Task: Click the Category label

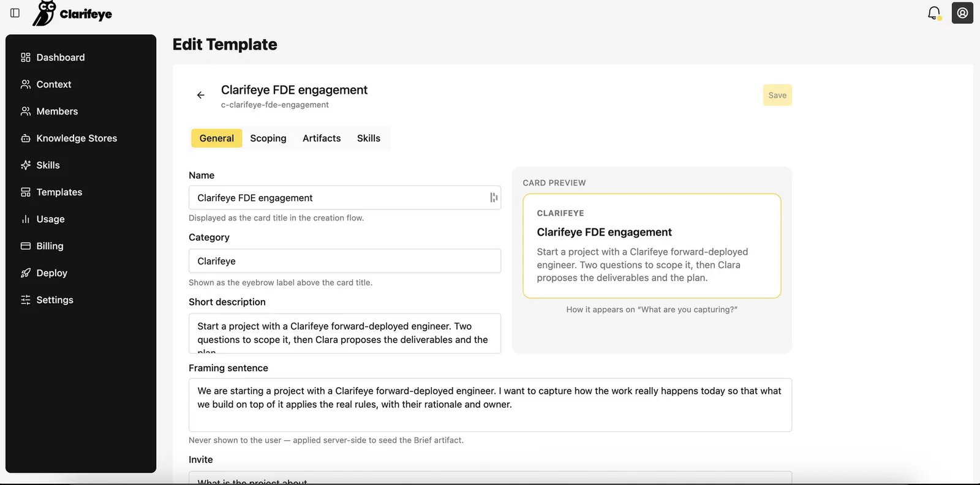Action: click(209, 238)
